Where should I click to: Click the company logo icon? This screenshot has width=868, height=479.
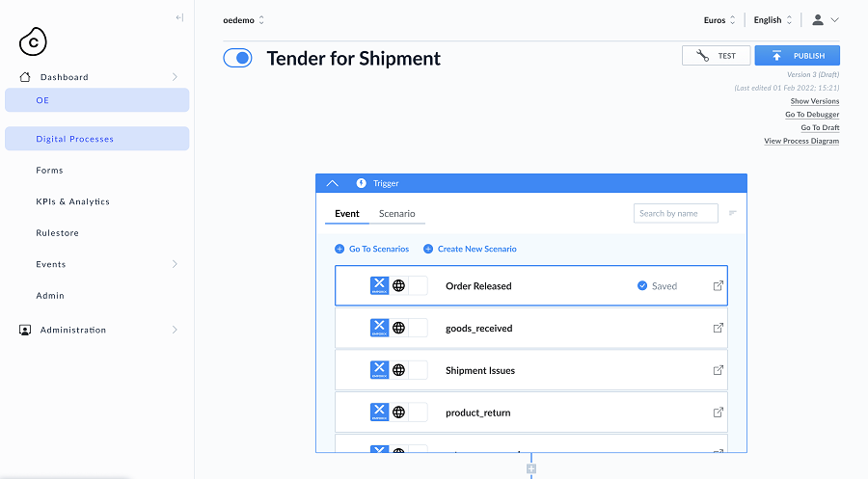(34, 41)
